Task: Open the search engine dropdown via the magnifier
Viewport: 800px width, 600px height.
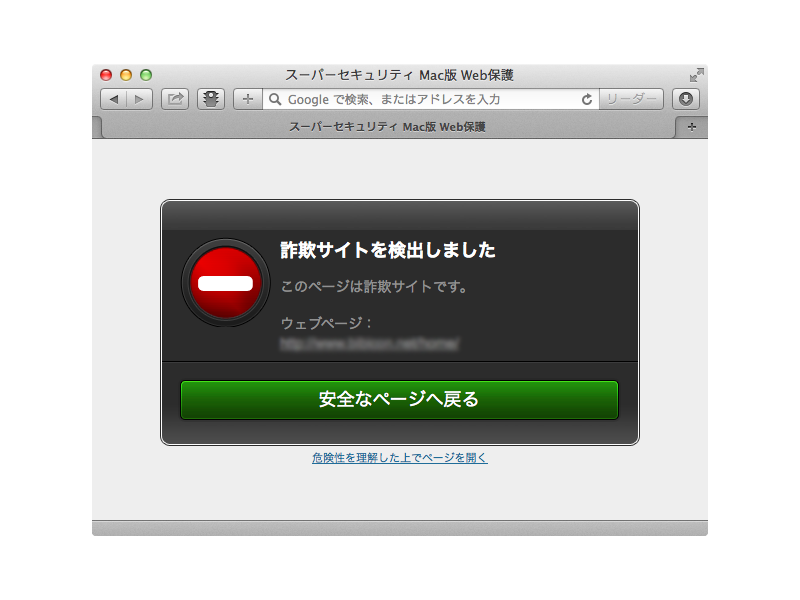Action: pos(274,99)
